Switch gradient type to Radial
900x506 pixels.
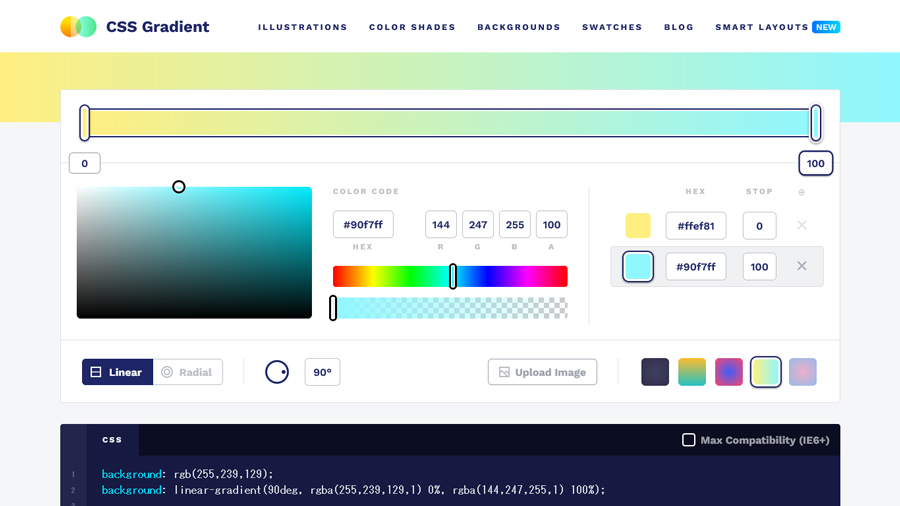point(187,372)
